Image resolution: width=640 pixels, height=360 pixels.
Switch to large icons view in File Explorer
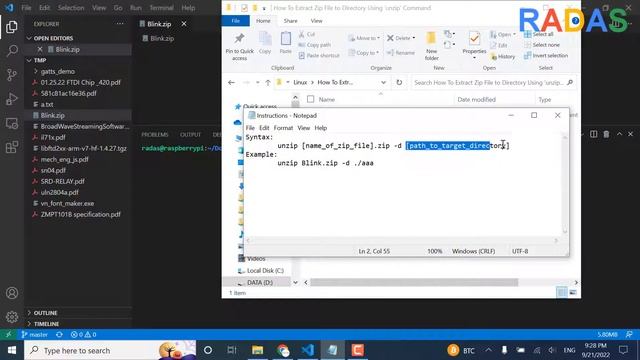point(573,292)
